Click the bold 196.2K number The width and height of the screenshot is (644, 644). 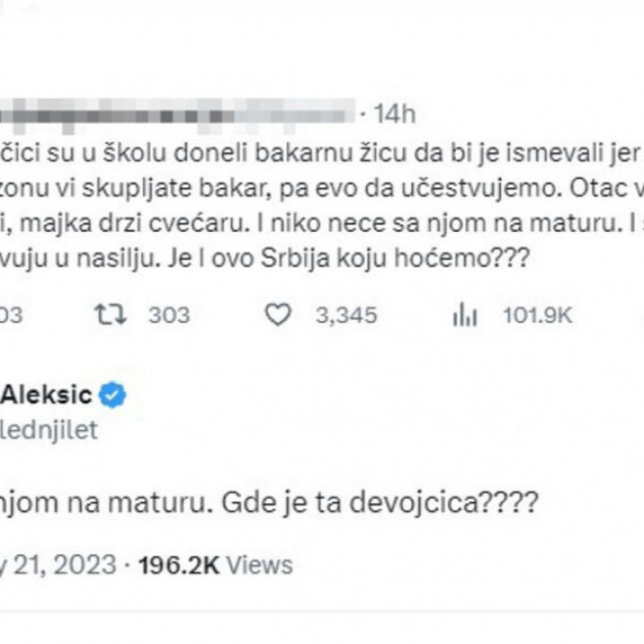pos(179,565)
